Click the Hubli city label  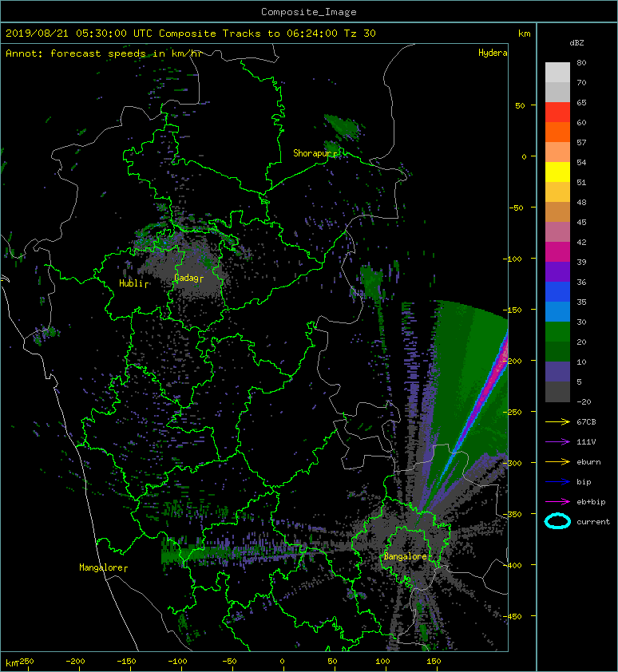tap(131, 283)
